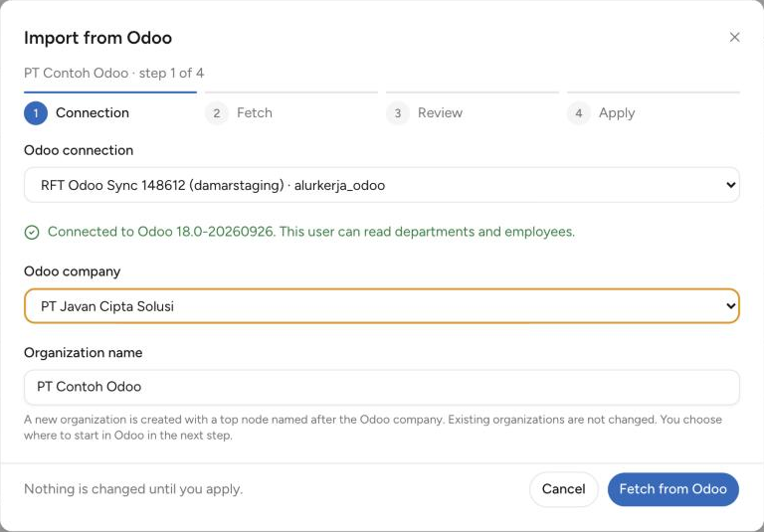Click the Cancel button
764x532 pixels.
click(x=564, y=489)
